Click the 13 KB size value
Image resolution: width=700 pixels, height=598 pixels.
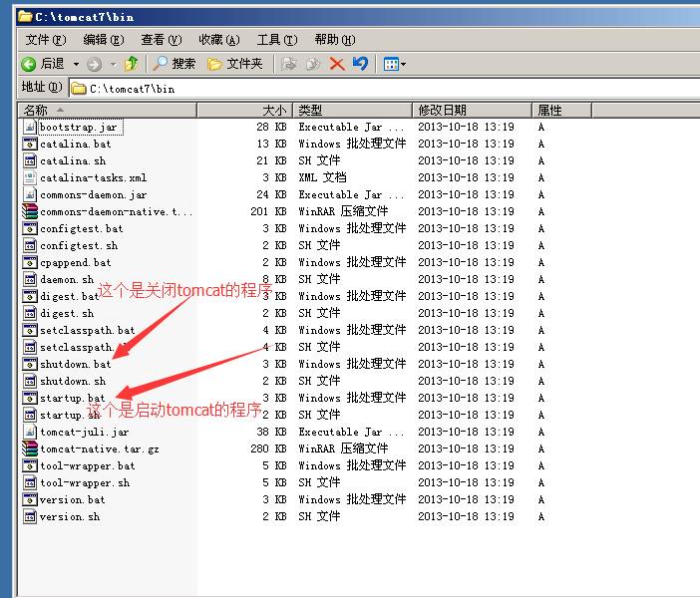coord(271,144)
